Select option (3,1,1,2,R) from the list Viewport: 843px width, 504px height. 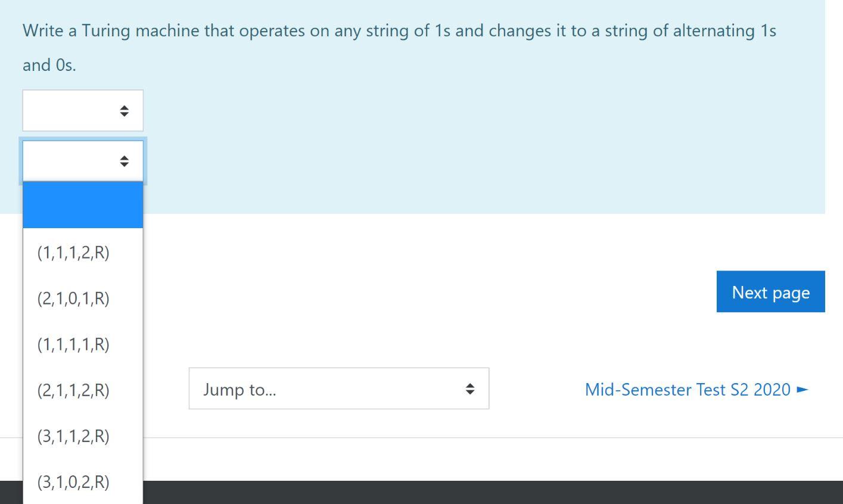71,436
